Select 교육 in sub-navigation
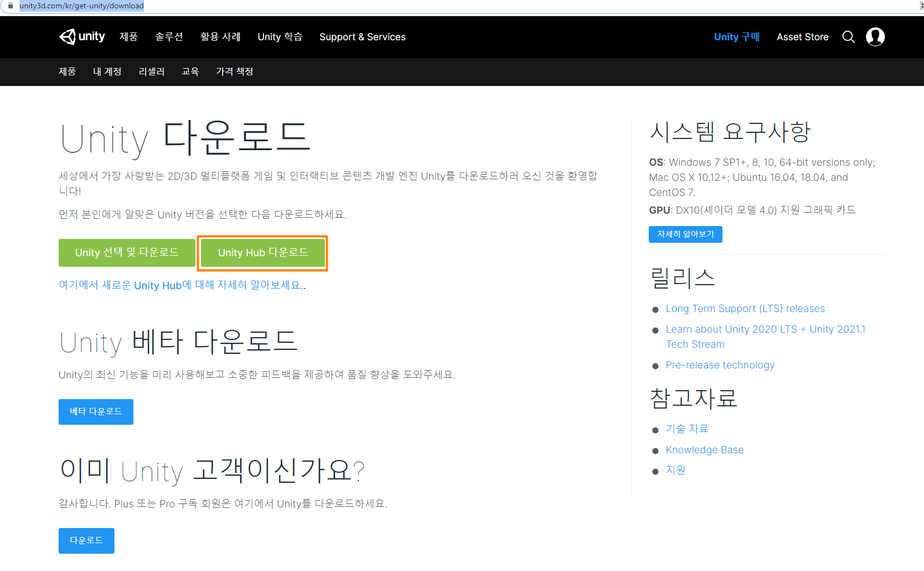Image resolution: width=924 pixels, height=571 pixels. (190, 71)
